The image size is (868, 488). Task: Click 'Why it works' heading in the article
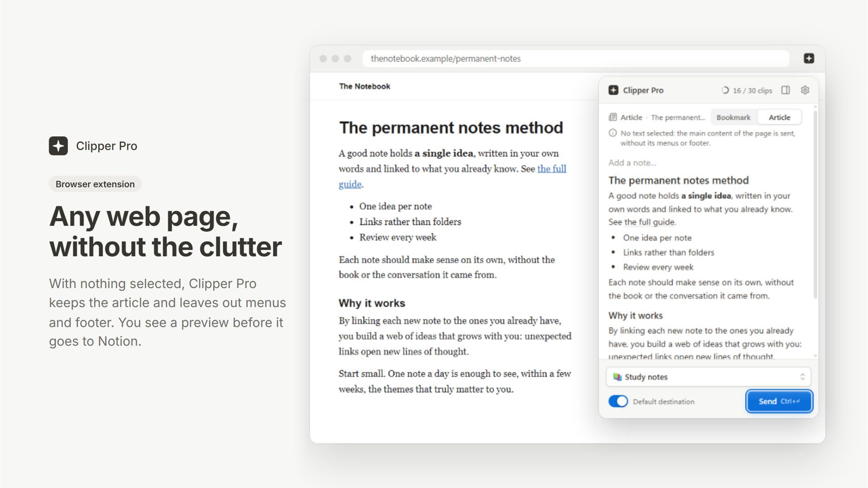click(372, 303)
